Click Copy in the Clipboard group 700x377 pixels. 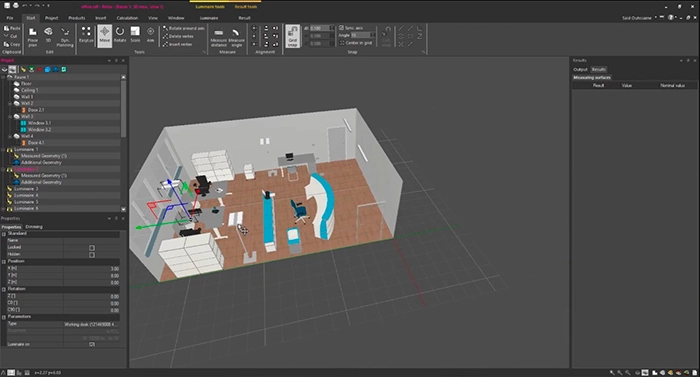[12, 44]
